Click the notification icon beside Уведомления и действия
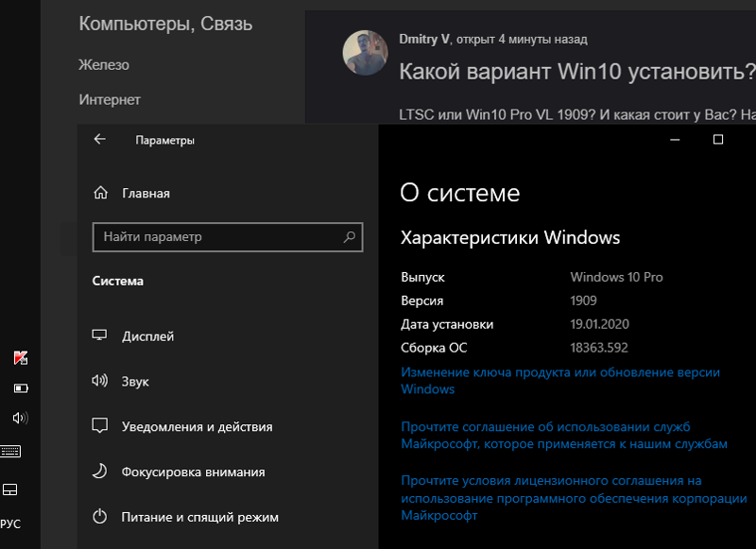 point(100,425)
